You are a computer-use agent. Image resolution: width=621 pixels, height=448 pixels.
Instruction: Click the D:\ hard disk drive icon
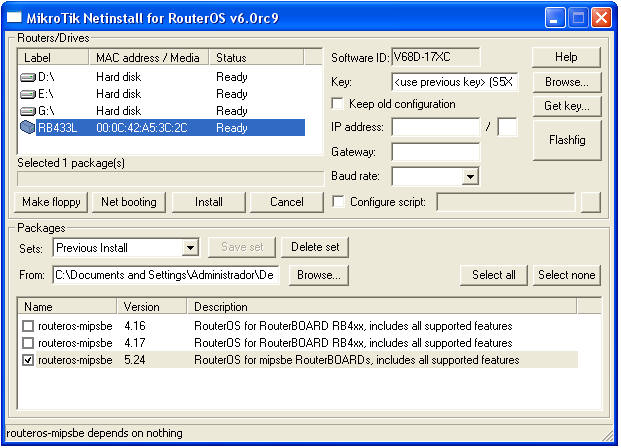28,77
